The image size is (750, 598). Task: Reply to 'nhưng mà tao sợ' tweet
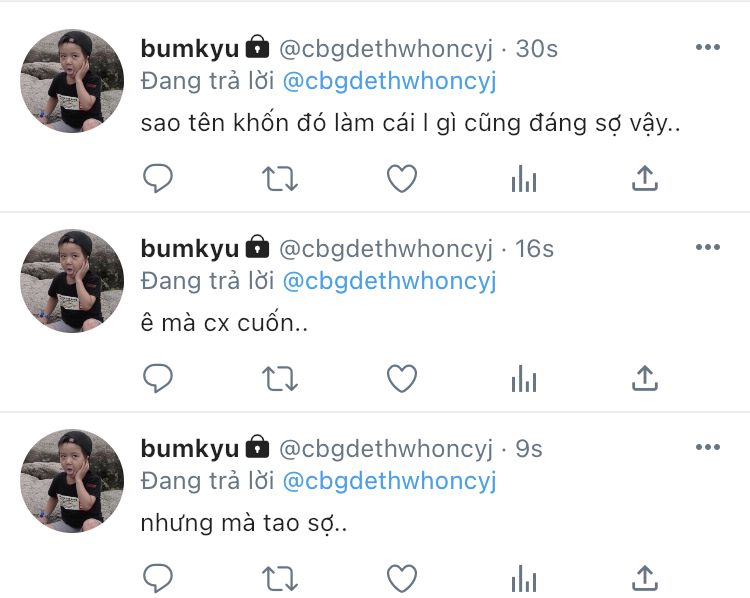point(158,578)
